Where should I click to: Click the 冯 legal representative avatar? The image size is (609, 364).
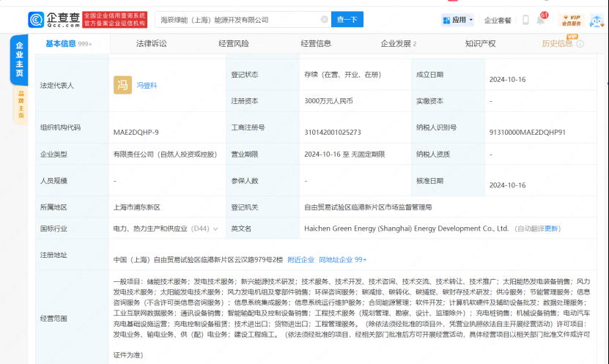click(122, 85)
